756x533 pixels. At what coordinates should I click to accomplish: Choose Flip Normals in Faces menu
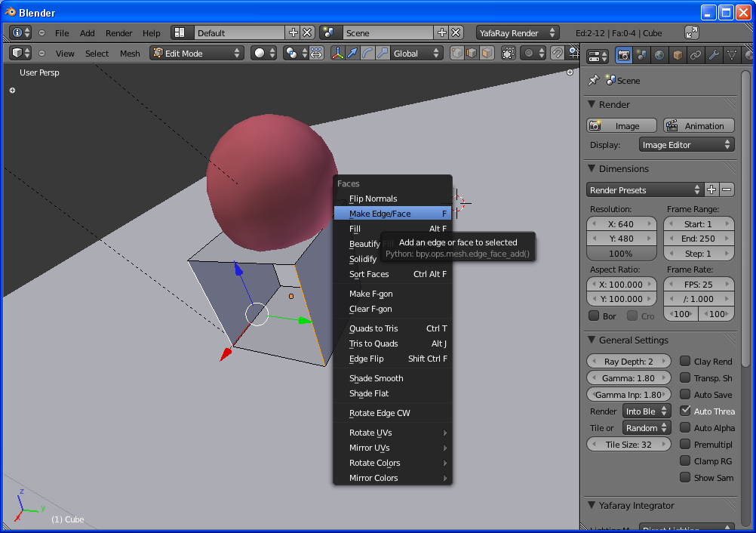[x=392, y=199]
